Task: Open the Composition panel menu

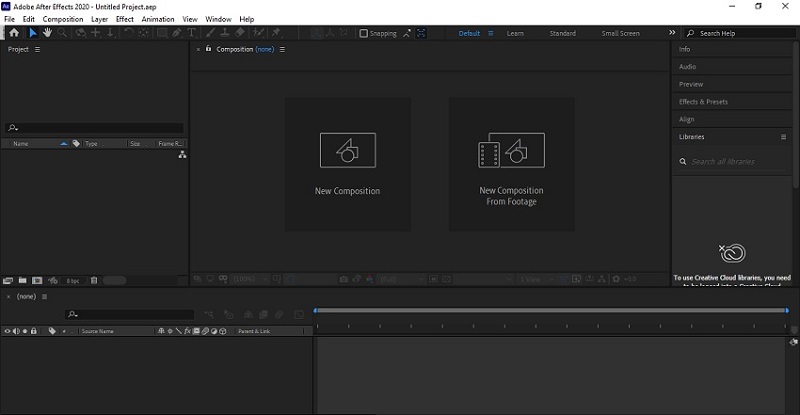Action: (282, 50)
